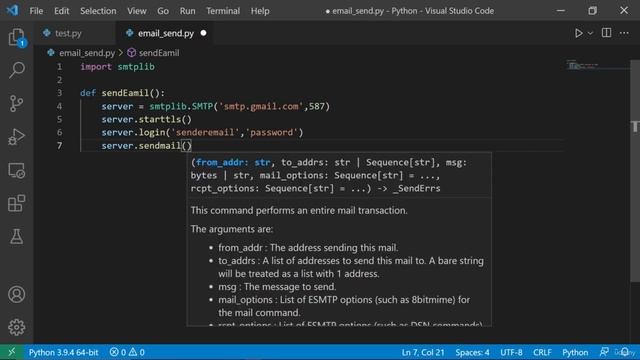Open the Source Control view
The width and height of the screenshot is (640, 360).
[16, 104]
